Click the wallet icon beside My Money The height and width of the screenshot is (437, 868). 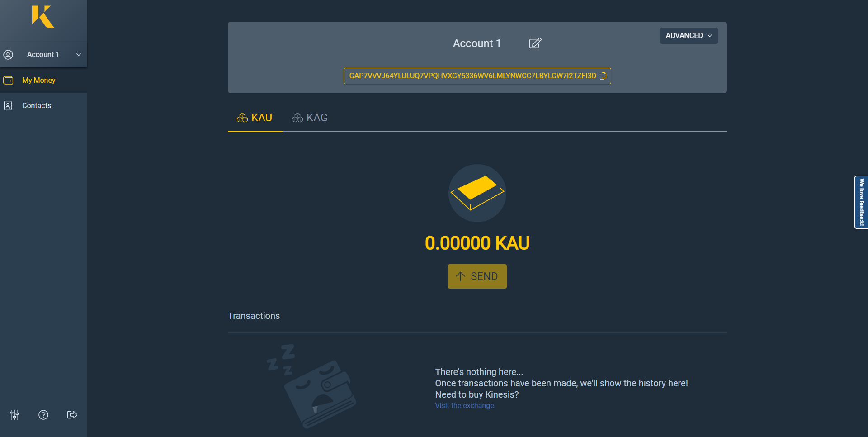(8, 81)
